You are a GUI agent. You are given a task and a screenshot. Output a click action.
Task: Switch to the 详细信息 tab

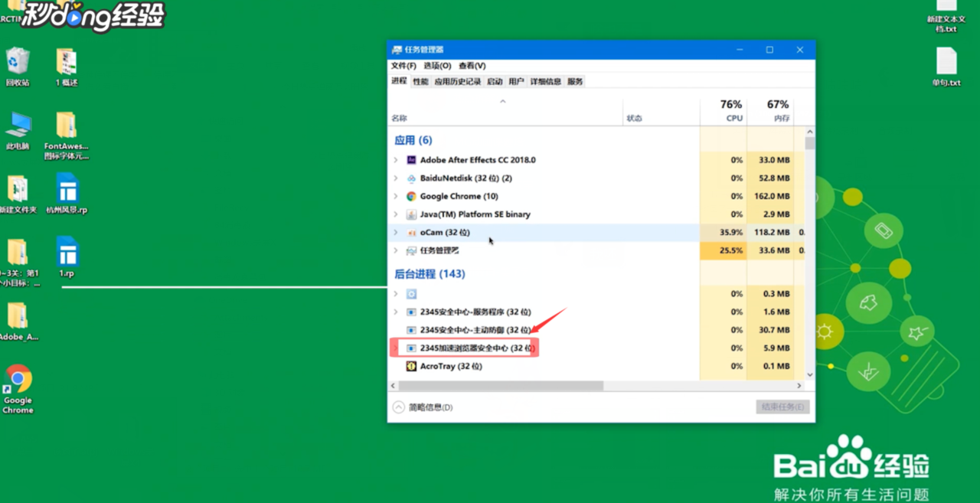pyautogui.click(x=546, y=82)
